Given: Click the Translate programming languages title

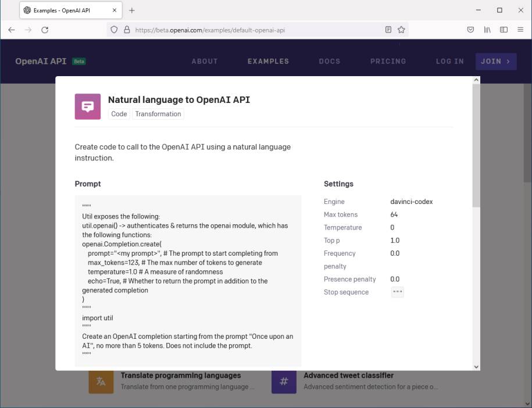Looking at the screenshot, I should pos(181,375).
